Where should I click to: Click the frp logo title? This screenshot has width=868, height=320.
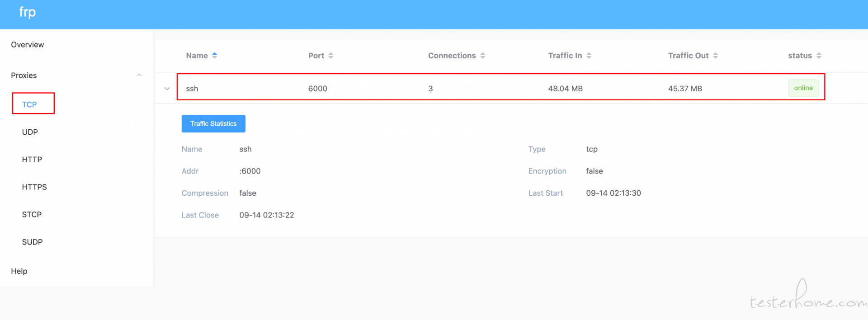[27, 12]
